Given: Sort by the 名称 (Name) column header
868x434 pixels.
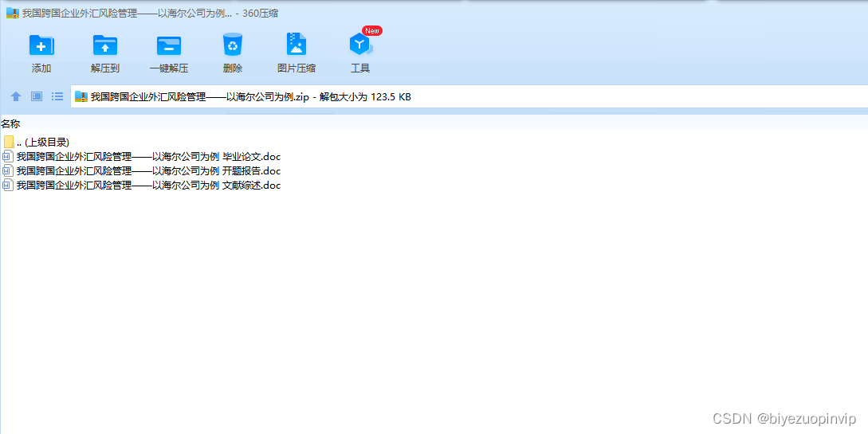Looking at the screenshot, I should (x=10, y=124).
